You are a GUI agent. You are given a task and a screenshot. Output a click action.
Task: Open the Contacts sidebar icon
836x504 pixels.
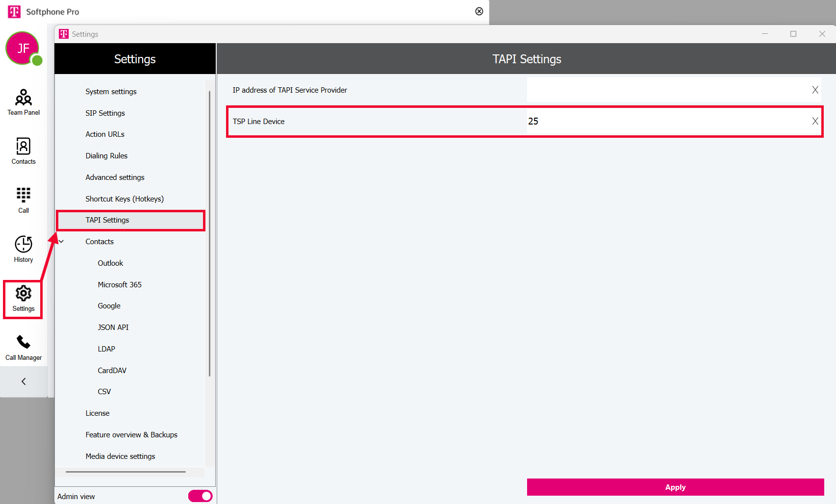(24, 151)
